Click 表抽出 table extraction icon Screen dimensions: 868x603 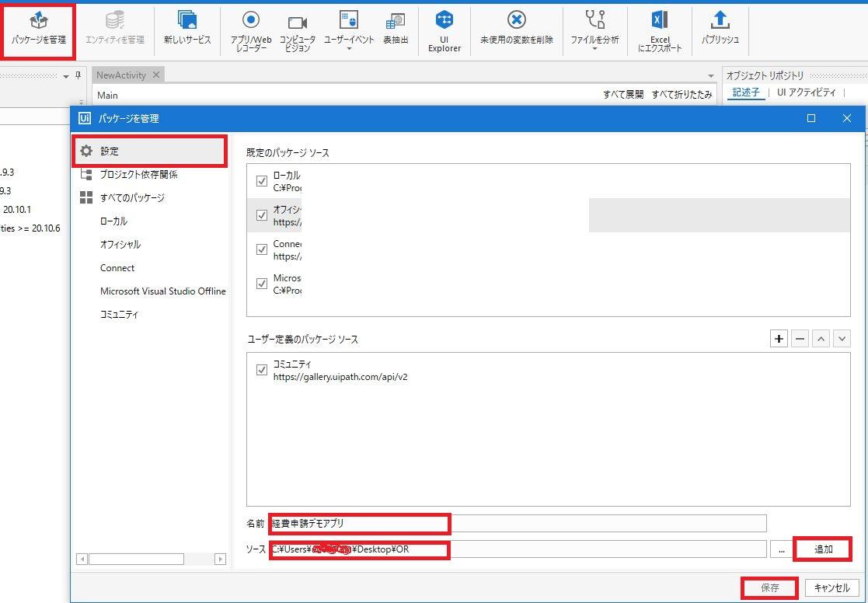pyautogui.click(x=396, y=30)
